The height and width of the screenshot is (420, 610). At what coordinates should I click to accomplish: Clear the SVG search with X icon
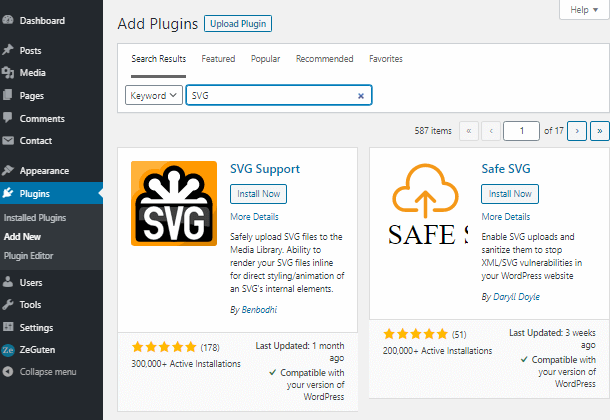tap(361, 96)
